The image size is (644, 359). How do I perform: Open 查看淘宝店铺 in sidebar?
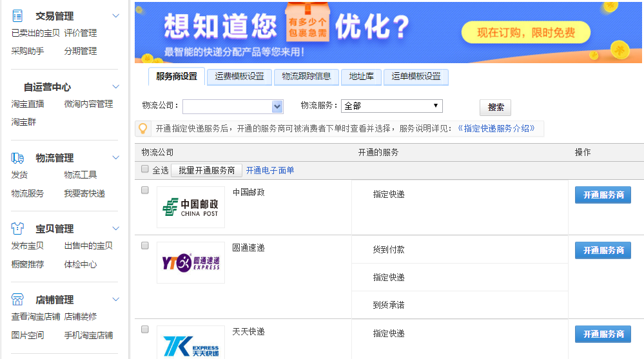(35, 316)
